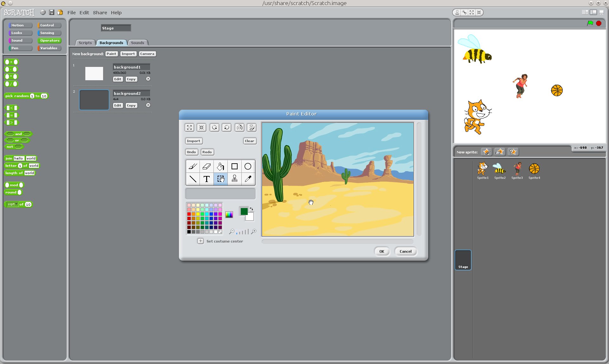Viewport: 609px width, 364px height.
Task: Click Camera for new background
Action: click(147, 54)
